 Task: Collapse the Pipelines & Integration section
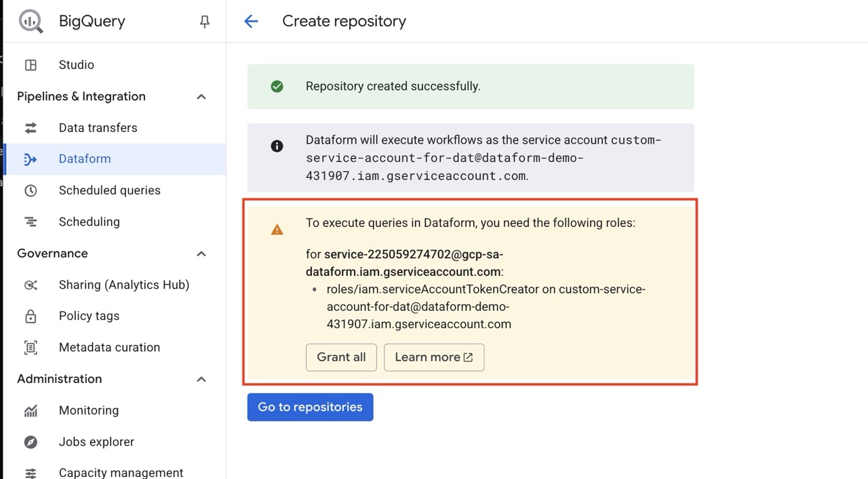(201, 97)
